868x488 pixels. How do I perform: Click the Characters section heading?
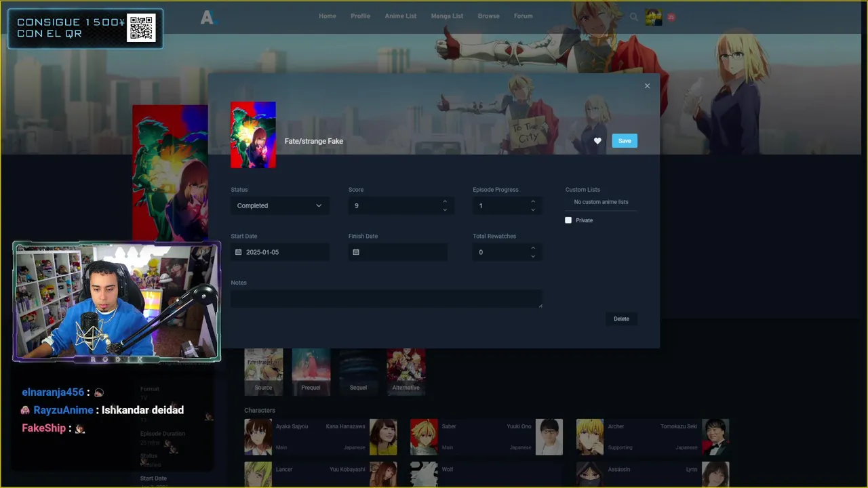tap(260, 410)
